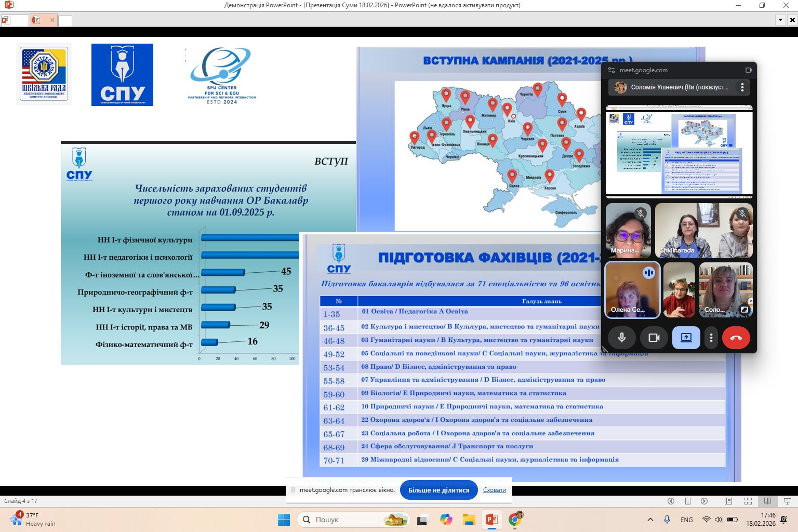Screen dimensions: 798x532
Task: Open more options next to share button
Action: (x=711, y=338)
